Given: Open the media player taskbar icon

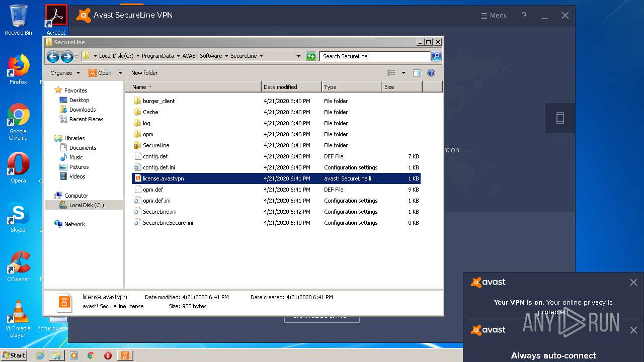Looking at the screenshot, I should (x=74, y=355).
